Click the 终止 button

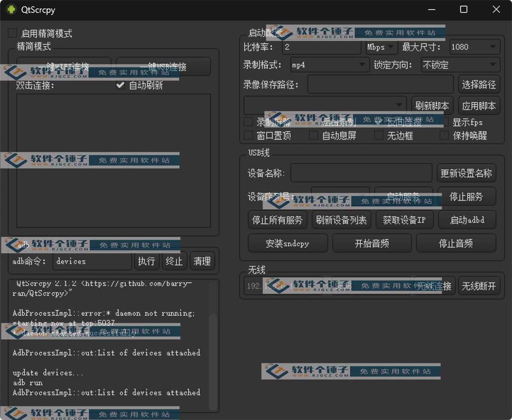tap(174, 261)
